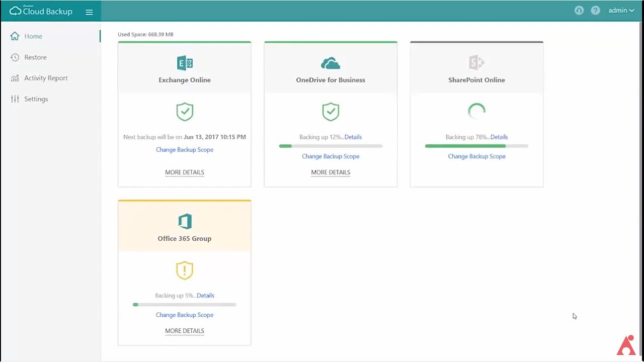
Task: Click the Settings sliders icon
Action: pos(15,99)
